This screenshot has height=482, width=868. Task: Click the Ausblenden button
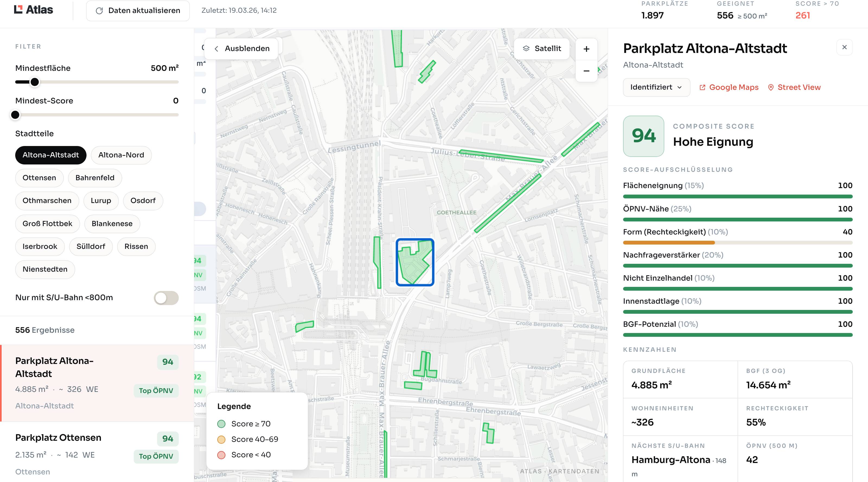[241, 49]
